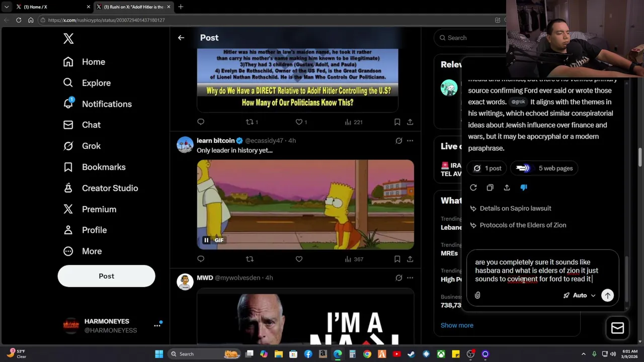644x362 pixels.
Task: Open Premium in the sidebar
Action: click(89, 209)
